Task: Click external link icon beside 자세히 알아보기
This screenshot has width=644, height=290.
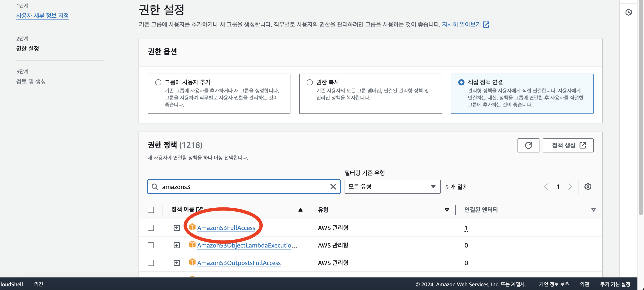Action: pyautogui.click(x=486, y=25)
